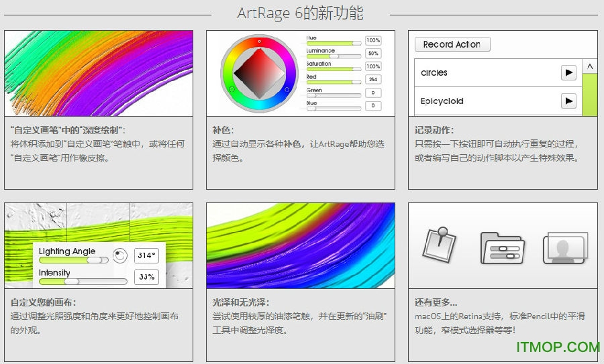Click the Green value field showing 0
This screenshot has width=604, height=364.
(373, 93)
